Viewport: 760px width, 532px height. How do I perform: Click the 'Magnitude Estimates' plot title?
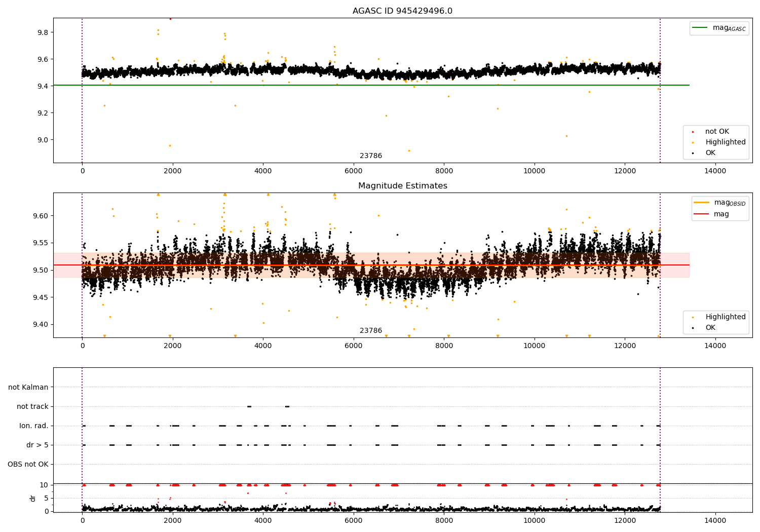(x=402, y=186)
